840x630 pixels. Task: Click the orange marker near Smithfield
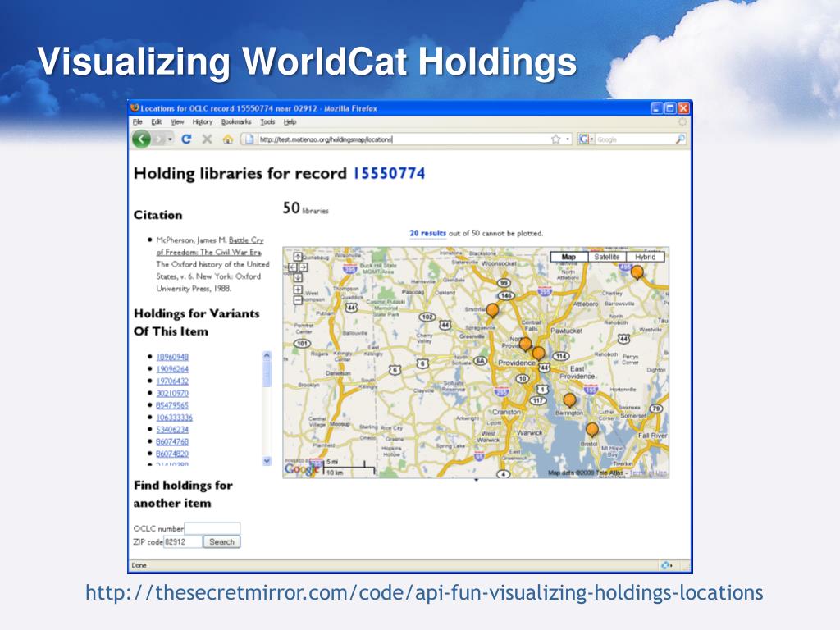point(492,311)
